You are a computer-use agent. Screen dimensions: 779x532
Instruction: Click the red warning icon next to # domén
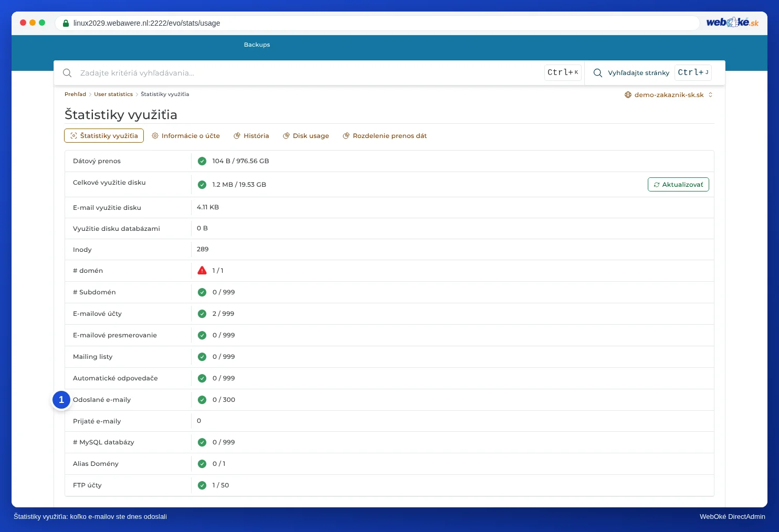click(x=202, y=271)
